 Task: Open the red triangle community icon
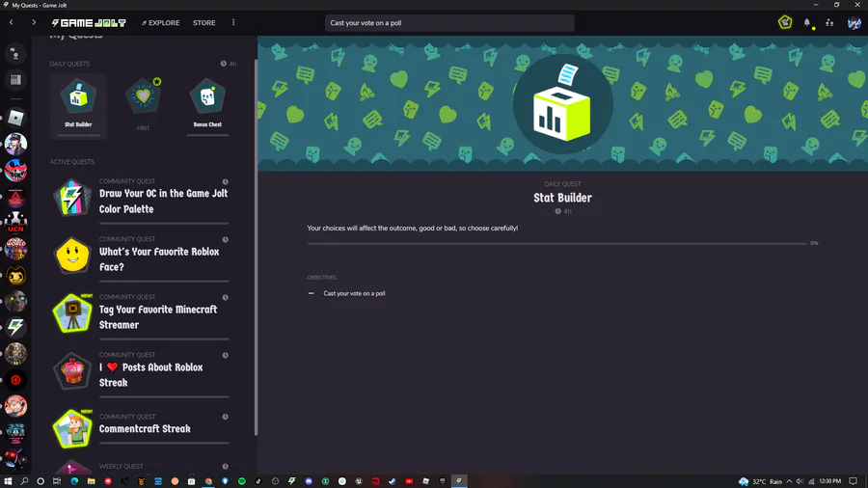tap(15, 197)
